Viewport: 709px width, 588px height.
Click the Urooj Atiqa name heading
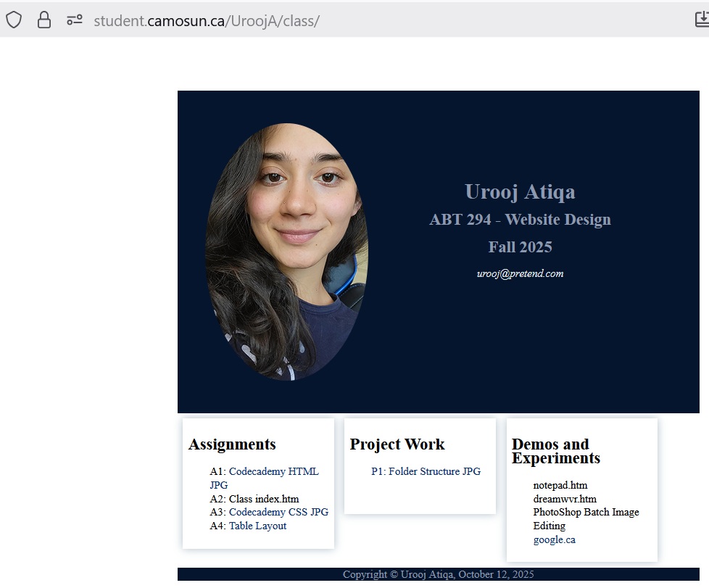pyautogui.click(x=520, y=192)
